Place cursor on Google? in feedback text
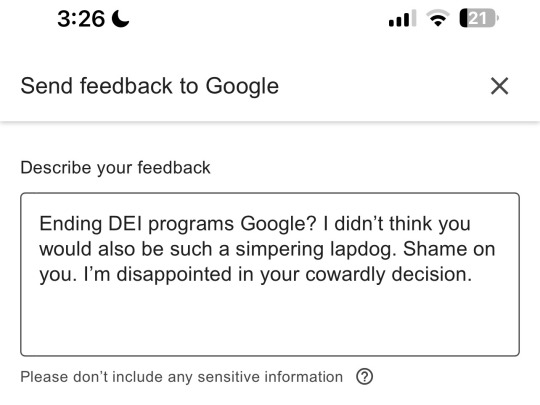This screenshot has height=405, width=540. (278, 224)
